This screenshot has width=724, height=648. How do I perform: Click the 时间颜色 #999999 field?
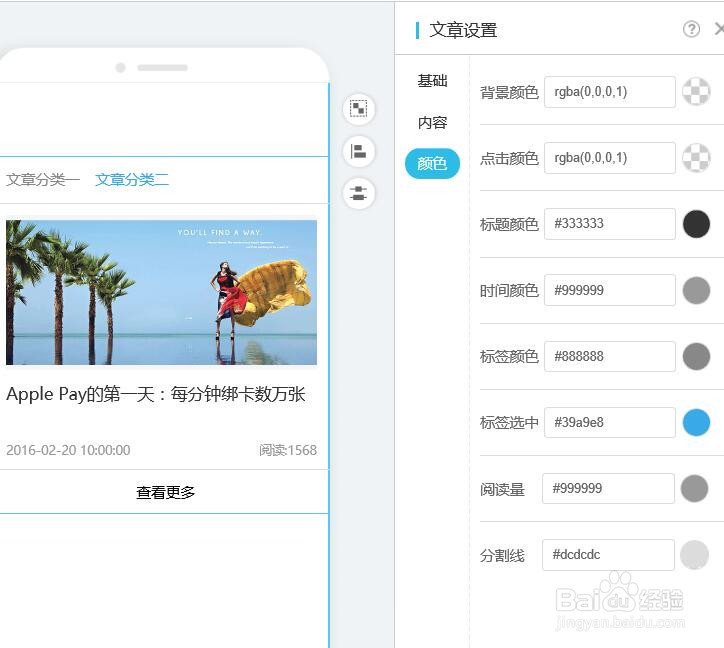609,290
